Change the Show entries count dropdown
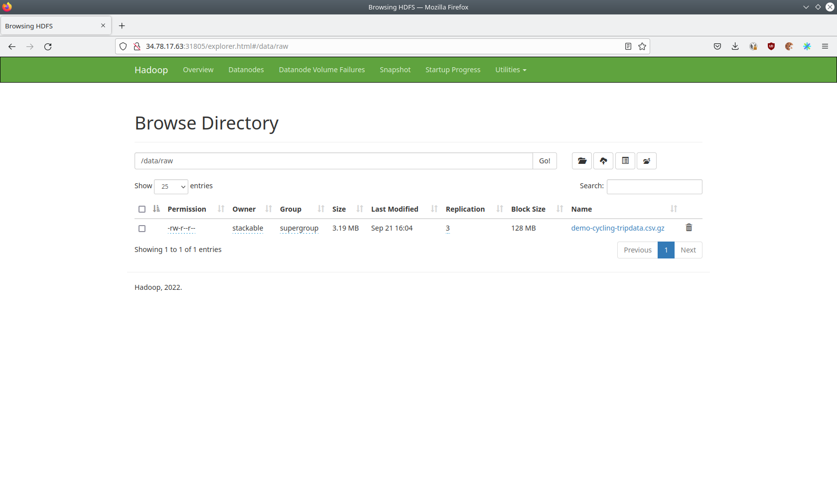 (x=171, y=186)
